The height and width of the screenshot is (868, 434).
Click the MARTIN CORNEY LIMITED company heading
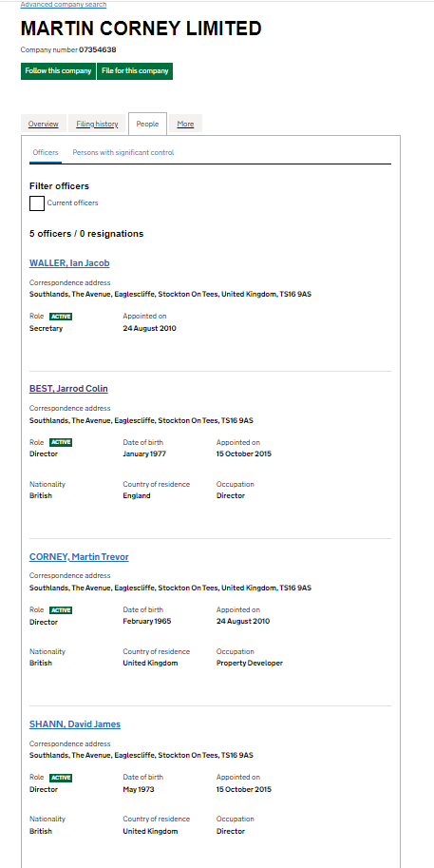tap(141, 29)
